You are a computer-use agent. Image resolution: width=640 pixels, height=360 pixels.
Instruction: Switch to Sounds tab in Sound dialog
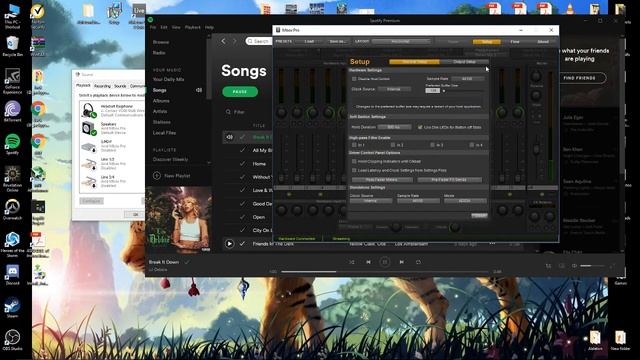(x=120, y=86)
